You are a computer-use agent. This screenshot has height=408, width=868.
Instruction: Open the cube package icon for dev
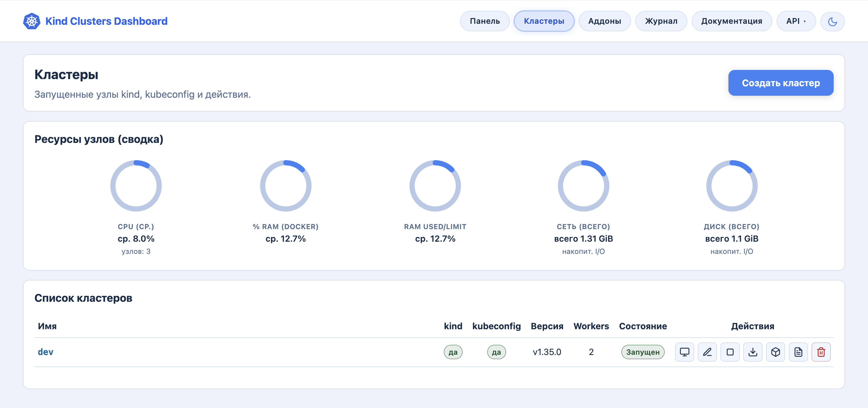pos(775,352)
